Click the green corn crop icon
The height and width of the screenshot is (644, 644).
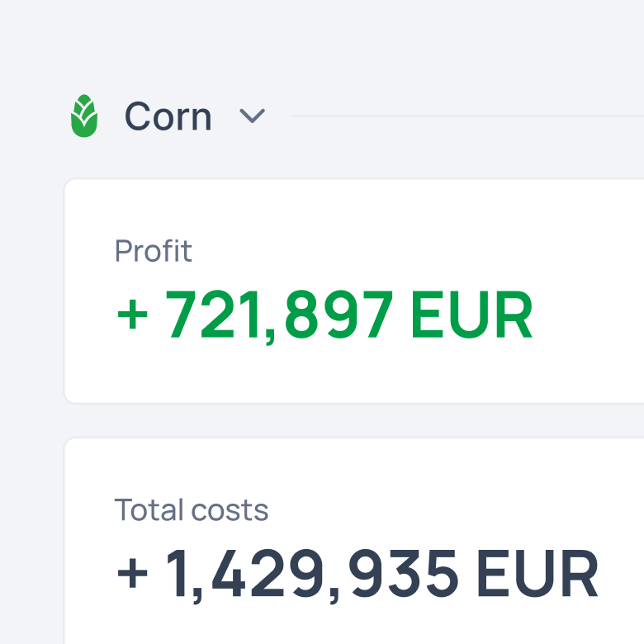[84, 116]
